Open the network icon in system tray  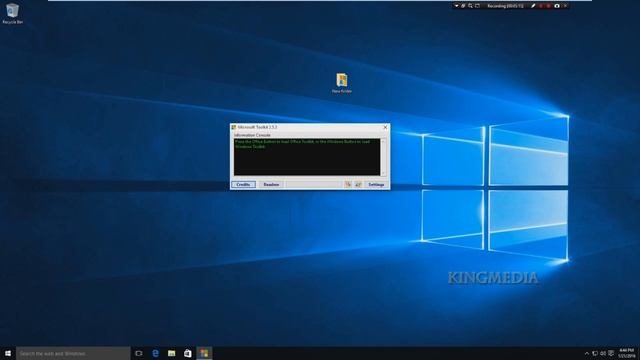click(595, 353)
